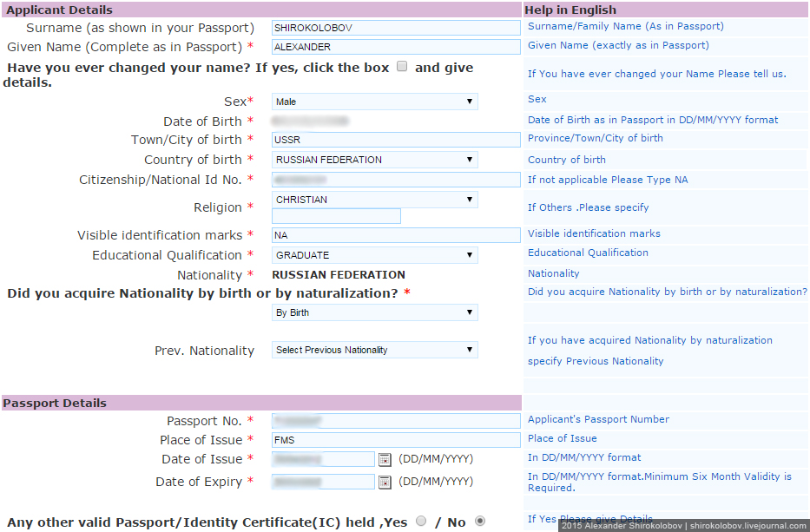Viewport: 810px width, 532px height.
Task: Tick the name changed checkbox
Action: (x=402, y=67)
